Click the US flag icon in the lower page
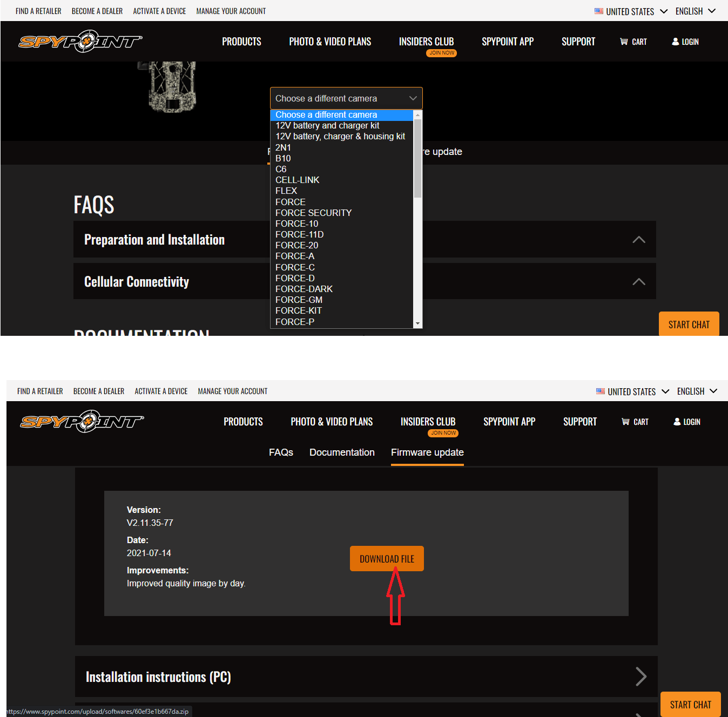Viewport: 728px width, 717px height. pos(601,391)
